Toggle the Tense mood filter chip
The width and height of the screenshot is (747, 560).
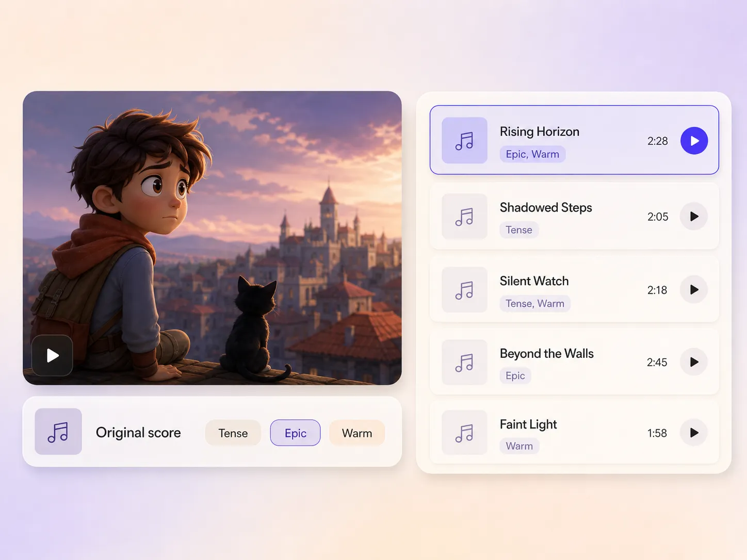click(x=233, y=433)
